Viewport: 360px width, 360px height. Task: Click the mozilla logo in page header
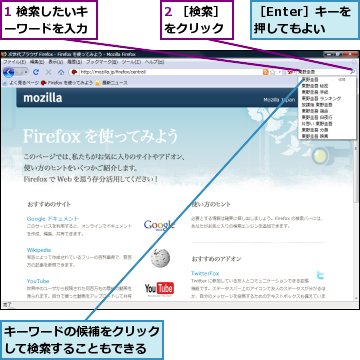tap(43, 98)
